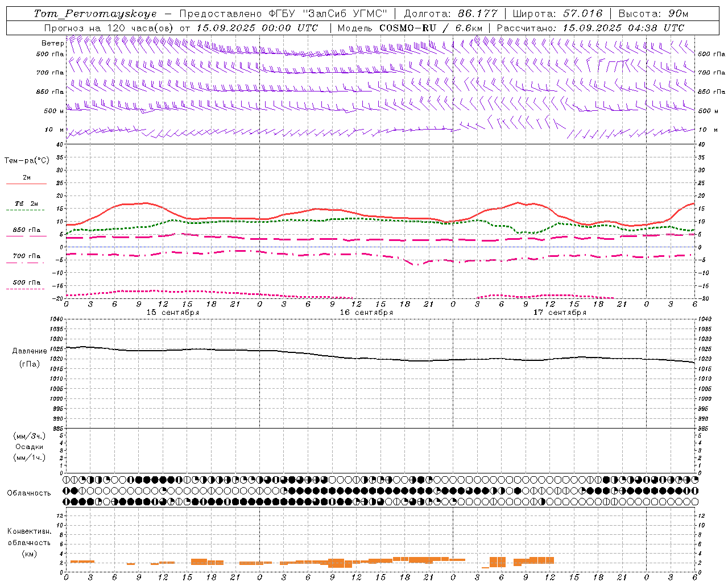728x582 pixels.
Task: Click the "Осадки" precipitation label
Action: 30,447
